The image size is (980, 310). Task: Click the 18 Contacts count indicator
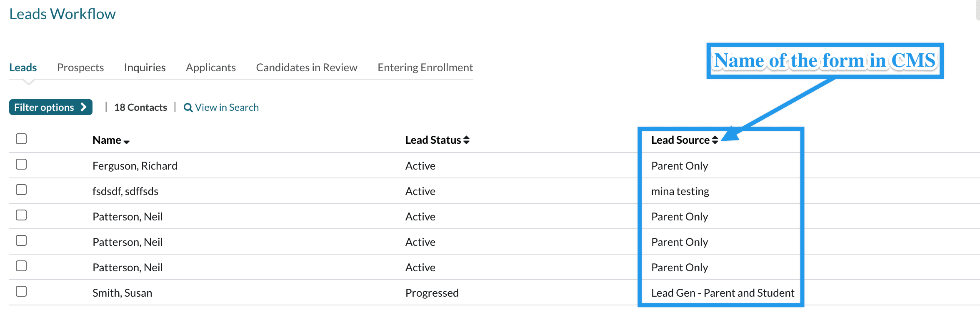pos(140,107)
